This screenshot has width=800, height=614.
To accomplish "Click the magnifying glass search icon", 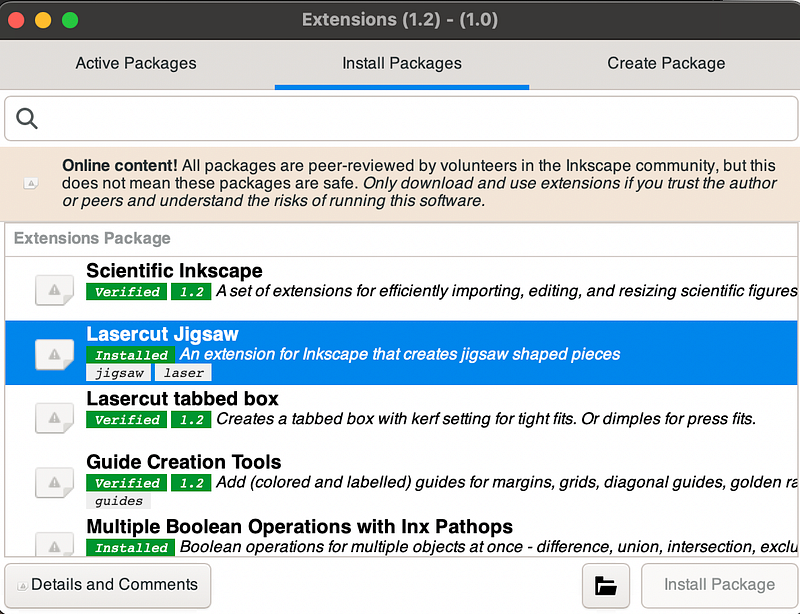I will click(27, 118).
